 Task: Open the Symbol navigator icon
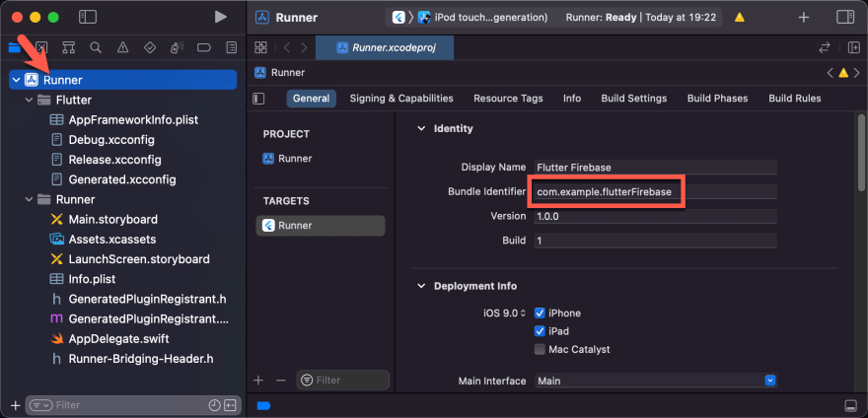coord(69,47)
